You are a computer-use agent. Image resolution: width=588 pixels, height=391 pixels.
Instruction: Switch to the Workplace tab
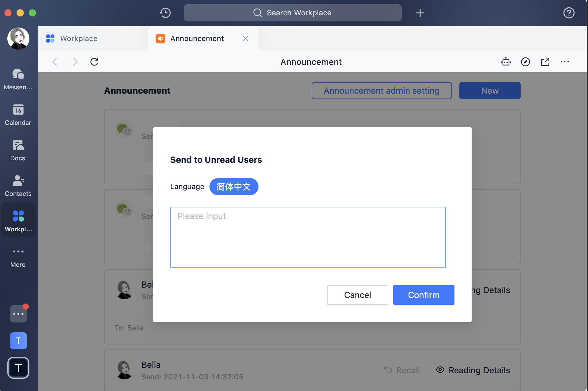(78, 39)
